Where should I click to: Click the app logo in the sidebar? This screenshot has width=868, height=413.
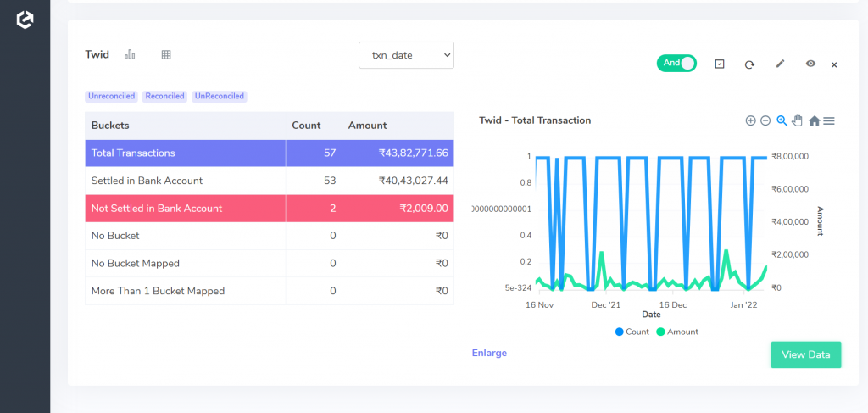pyautogui.click(x=25, y=20)
